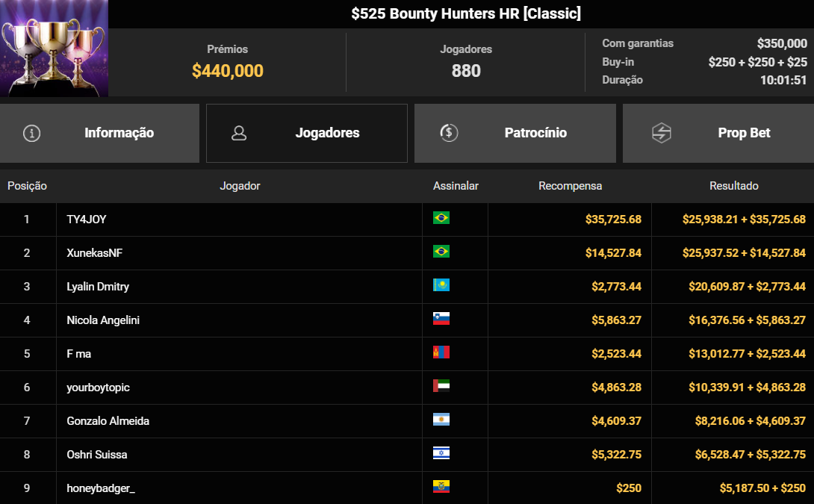Click the Informação info circle icon
814x504 pixels.
pyautogui.click(x=31, y=132)
